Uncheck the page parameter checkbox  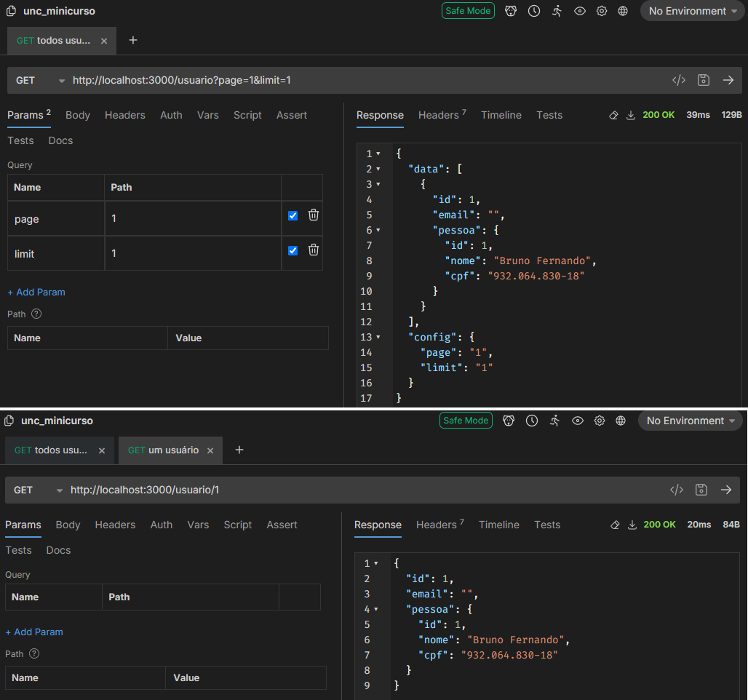click(293, 215)
